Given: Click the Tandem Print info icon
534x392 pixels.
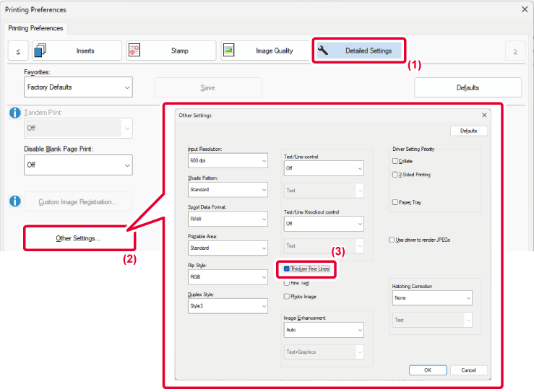Looking at the screenshot, I should [13, 113].
